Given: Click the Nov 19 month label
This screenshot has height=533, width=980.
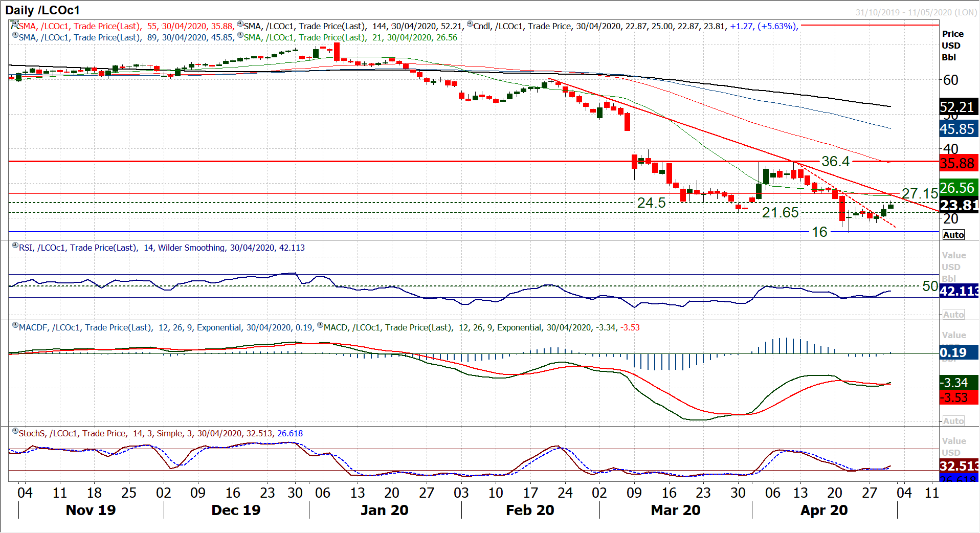Looking at the screenshot, I should tap(91, 510).
